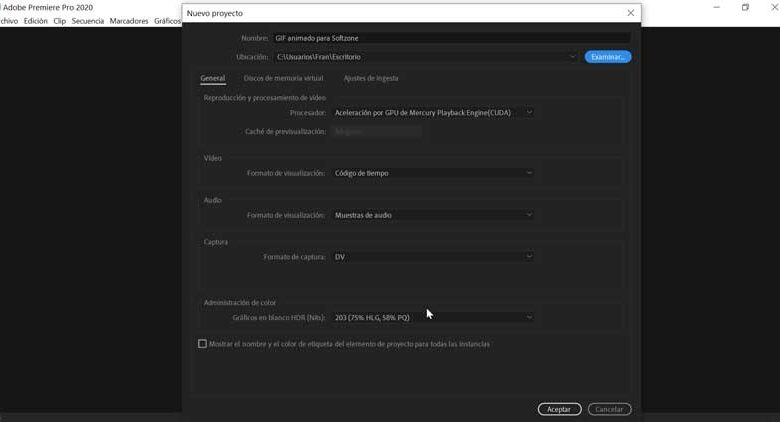Open the Edición menu

click(x=36, y=21)
